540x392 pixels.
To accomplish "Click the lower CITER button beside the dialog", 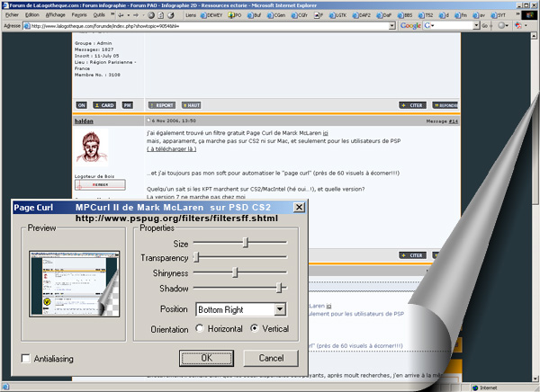I will 412,255.
